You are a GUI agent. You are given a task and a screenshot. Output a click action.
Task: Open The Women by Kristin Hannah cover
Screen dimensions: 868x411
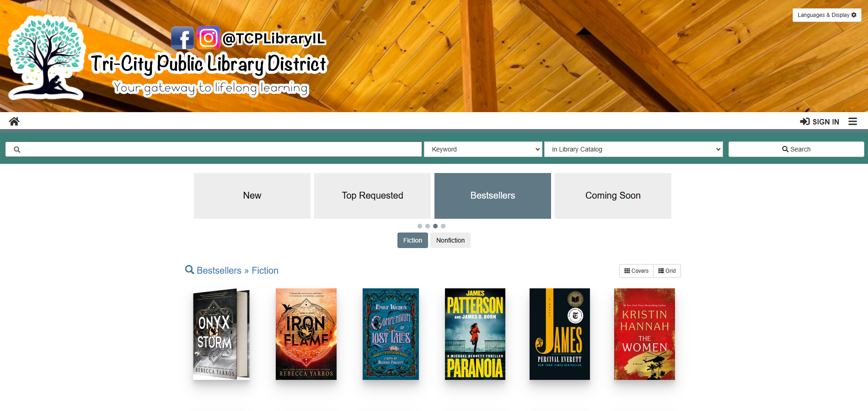point(644,334)
